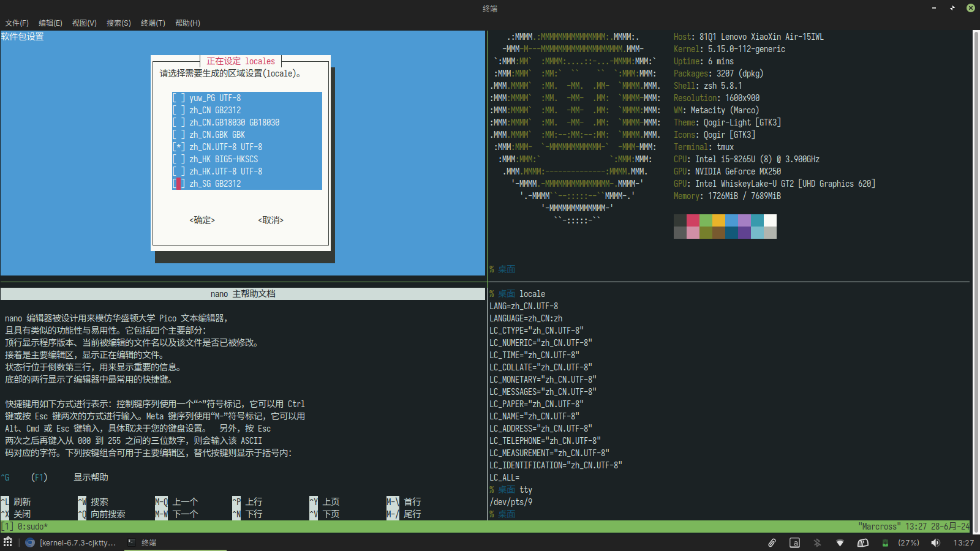This screenshot has width=980, height=551.
Task: Open the volume speaker icon
Action: pos(935,542)
